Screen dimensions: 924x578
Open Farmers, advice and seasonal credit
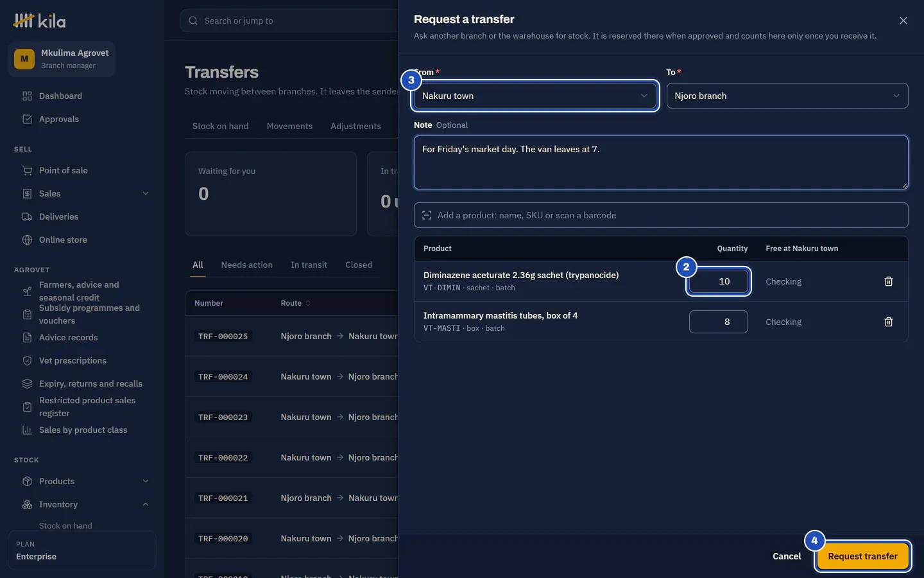pos(82,291)
